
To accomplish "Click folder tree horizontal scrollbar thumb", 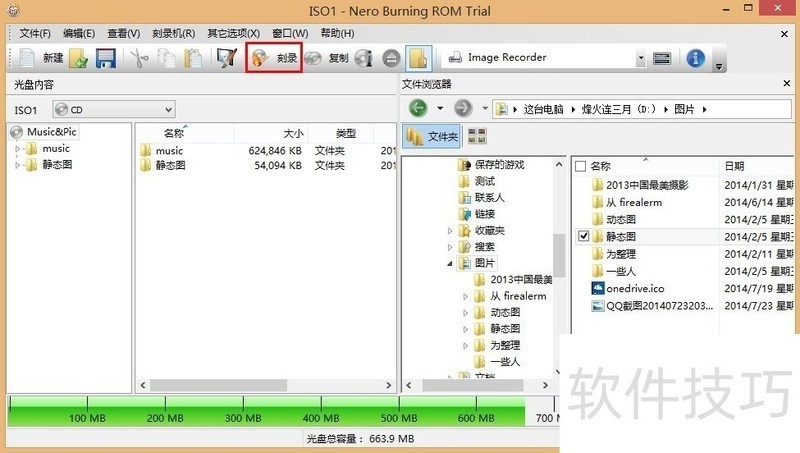I will click(x=473, y=385).
